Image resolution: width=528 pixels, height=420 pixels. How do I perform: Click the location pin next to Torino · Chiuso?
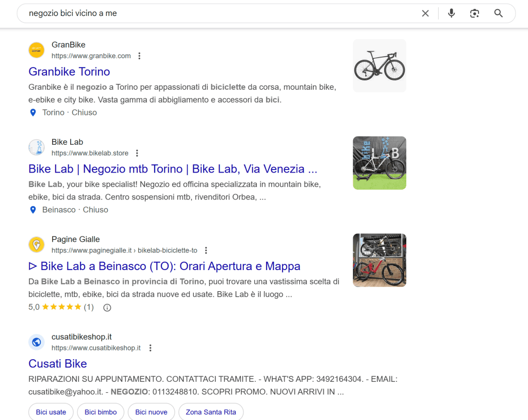click(x=33, y=113)
